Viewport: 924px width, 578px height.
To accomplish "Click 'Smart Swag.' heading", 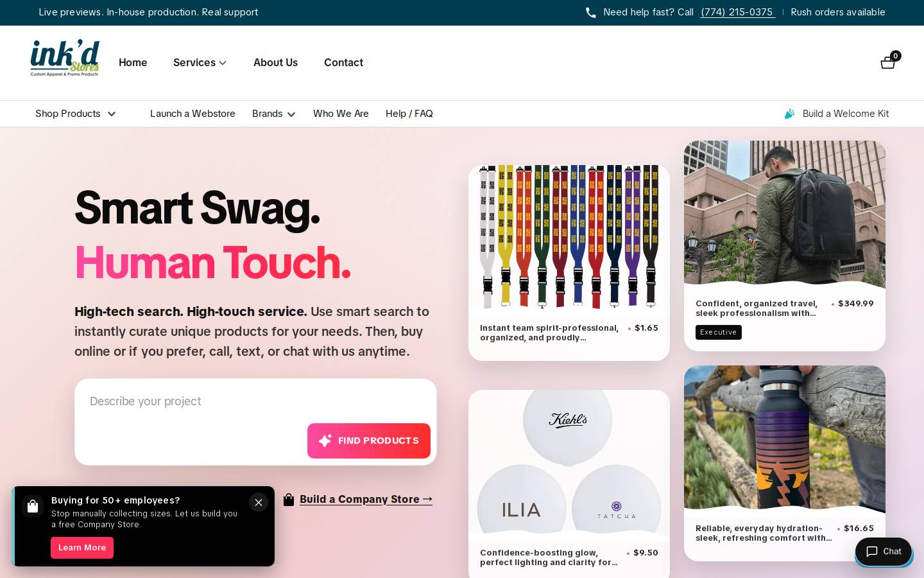I will (197, 207).
